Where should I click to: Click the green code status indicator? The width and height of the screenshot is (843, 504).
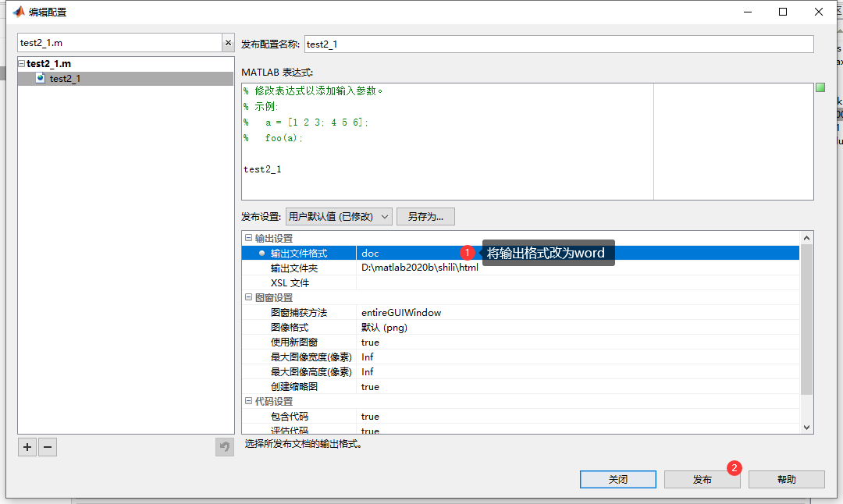coord(820,87)
